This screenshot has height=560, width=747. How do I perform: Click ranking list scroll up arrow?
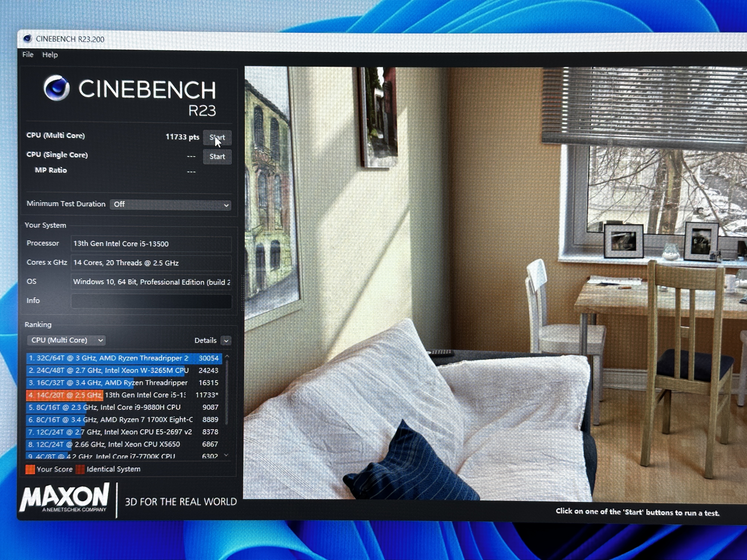[x=227, y=356]
